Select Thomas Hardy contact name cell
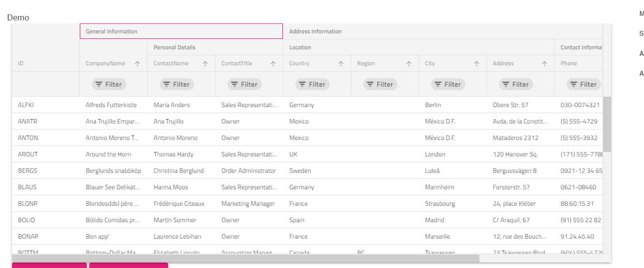The height and width of the screenshot is (268, 644). tap(181, 154)
